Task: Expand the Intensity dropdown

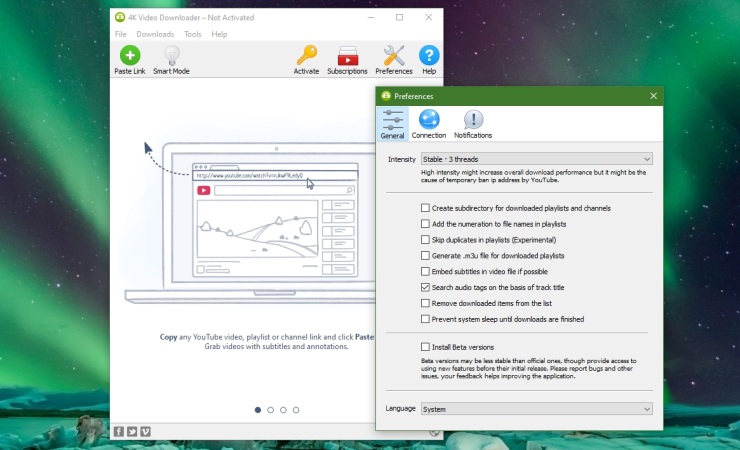Action: (x=537, y=159)
